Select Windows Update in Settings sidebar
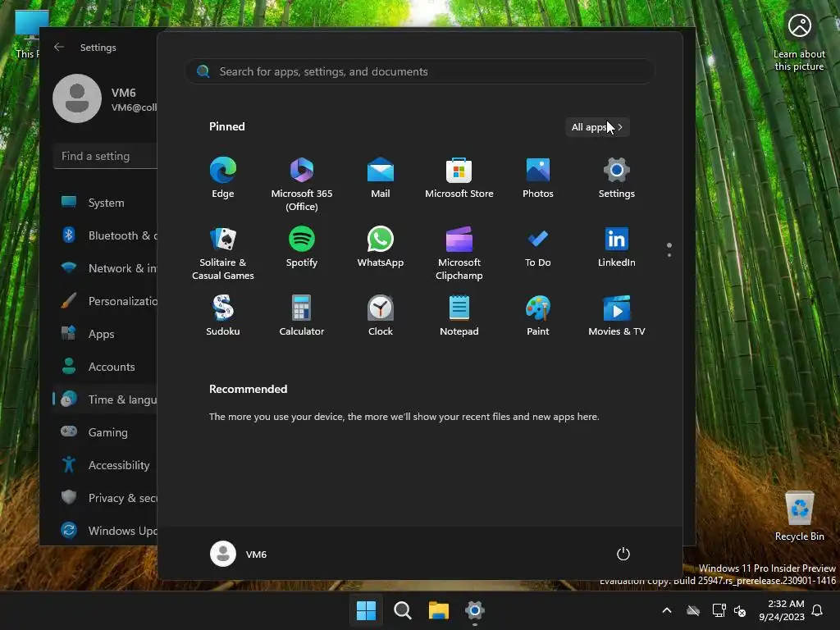 tap(106, 531)
